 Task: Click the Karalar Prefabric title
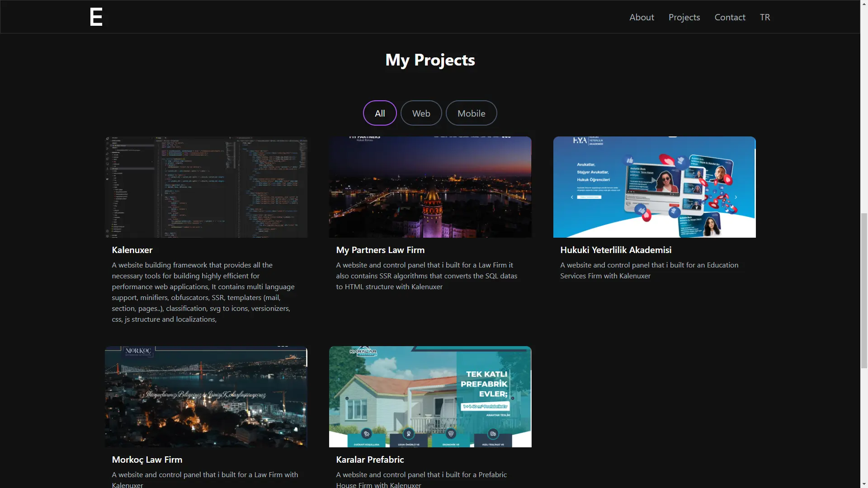pos(370,460)
